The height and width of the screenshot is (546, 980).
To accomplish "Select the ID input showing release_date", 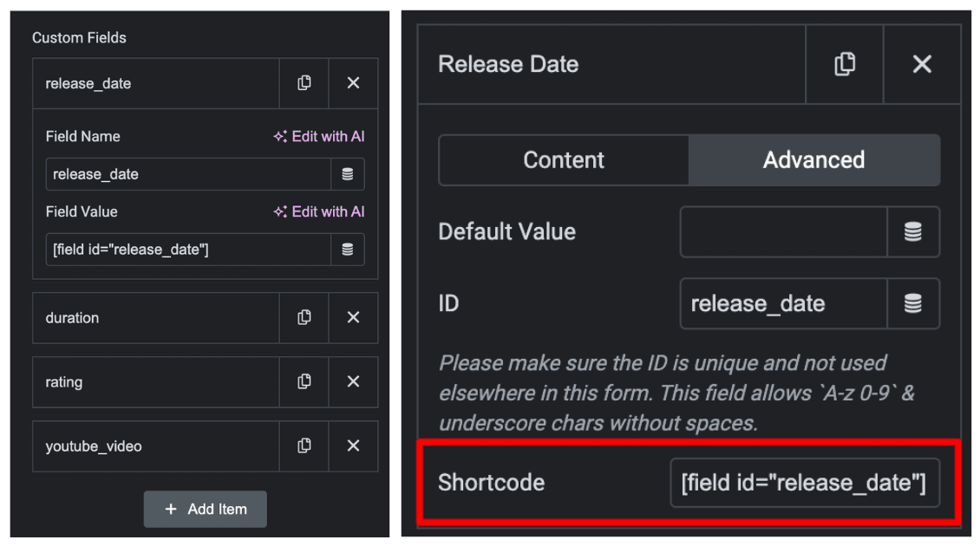I will pos(781,303).
